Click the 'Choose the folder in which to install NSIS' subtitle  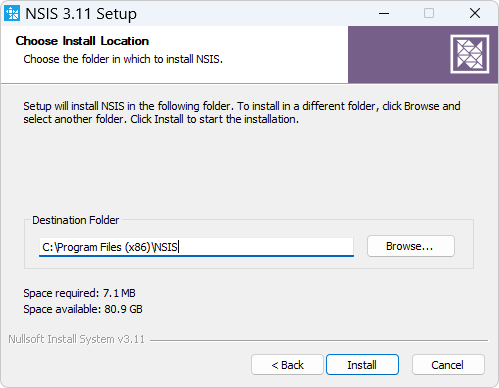pos(123,59)
